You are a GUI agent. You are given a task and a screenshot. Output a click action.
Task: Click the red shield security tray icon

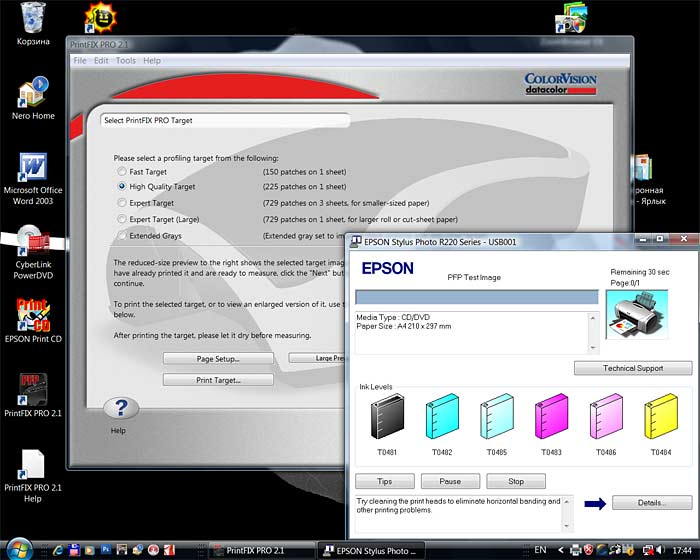(588, 550)
